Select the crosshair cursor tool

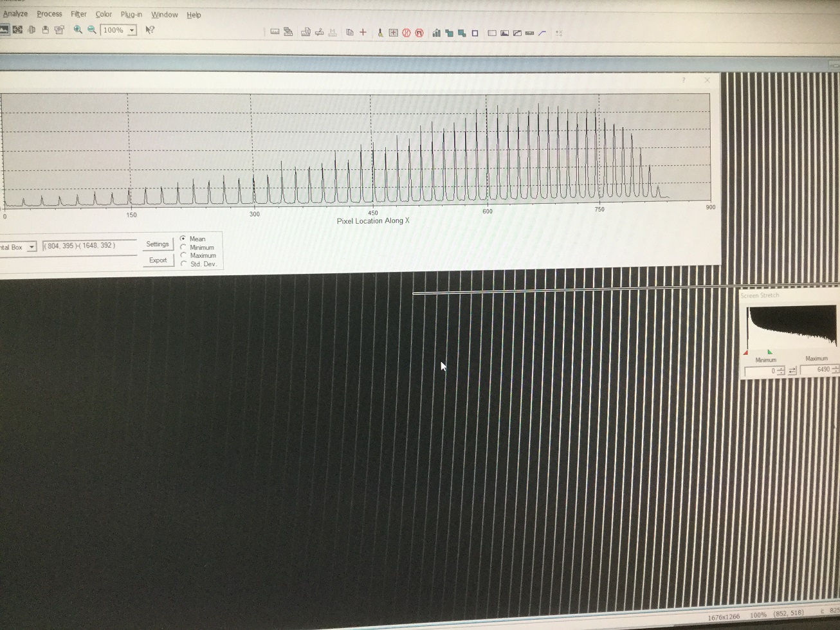click(363, 32)
